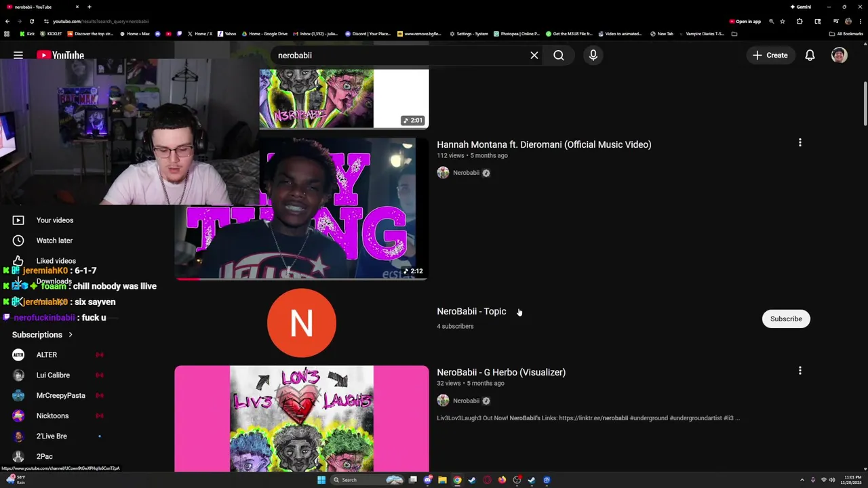Open the Create menu
This screenshot has width=868, height=488.
(x=770, y=55)
